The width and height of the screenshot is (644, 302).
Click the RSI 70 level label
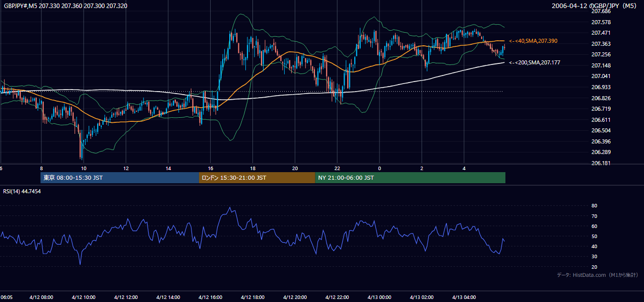click(x=594, y=216)
